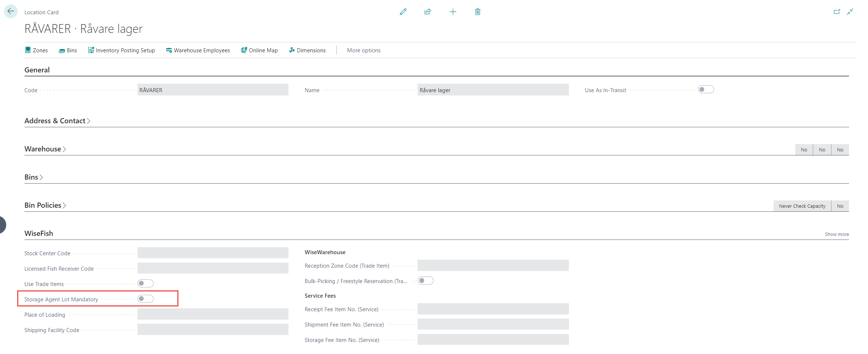Click the pencil edit icon
The width and height of the screenshot is (868, 354).
point(403,12)
